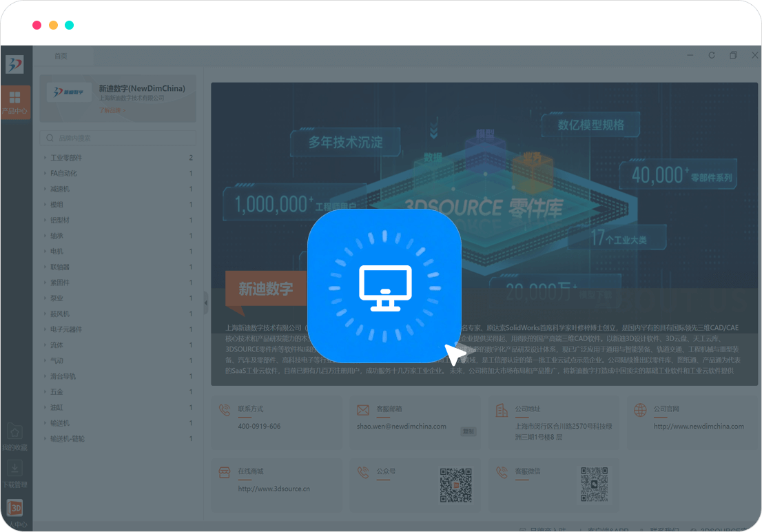
Task: Select 电子元器件 in the category list
Action: point(66,329)
